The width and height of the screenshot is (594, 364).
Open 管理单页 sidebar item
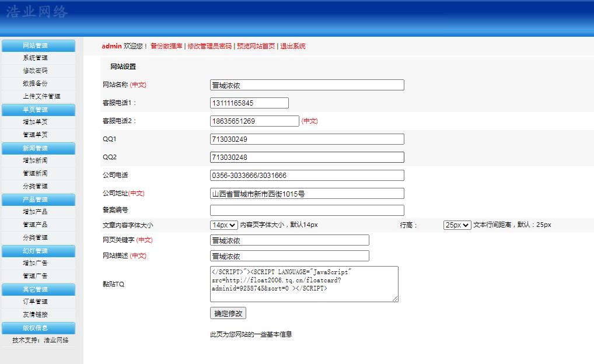tap(35, 135)
